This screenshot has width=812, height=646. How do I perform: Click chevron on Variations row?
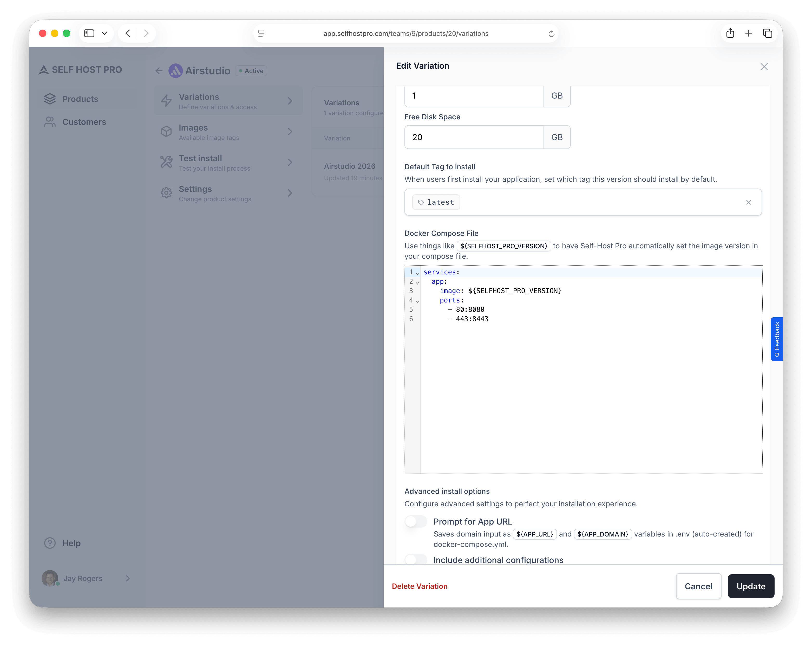[290, 101]
